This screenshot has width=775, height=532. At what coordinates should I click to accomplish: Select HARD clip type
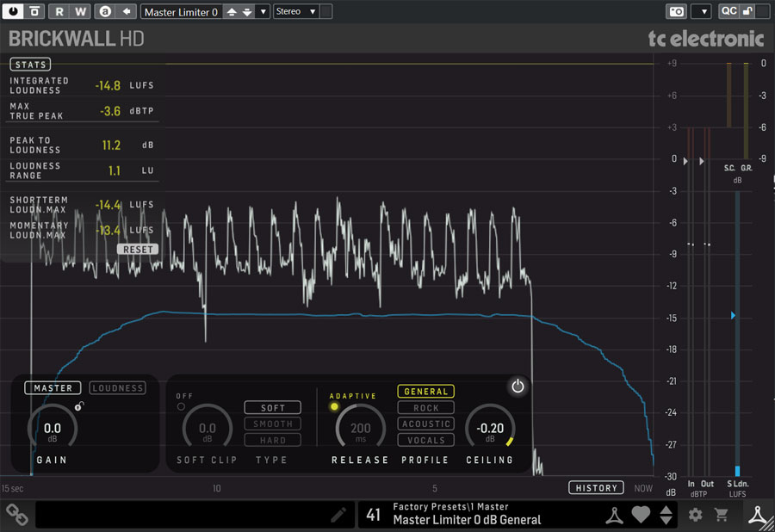(272, 440)
